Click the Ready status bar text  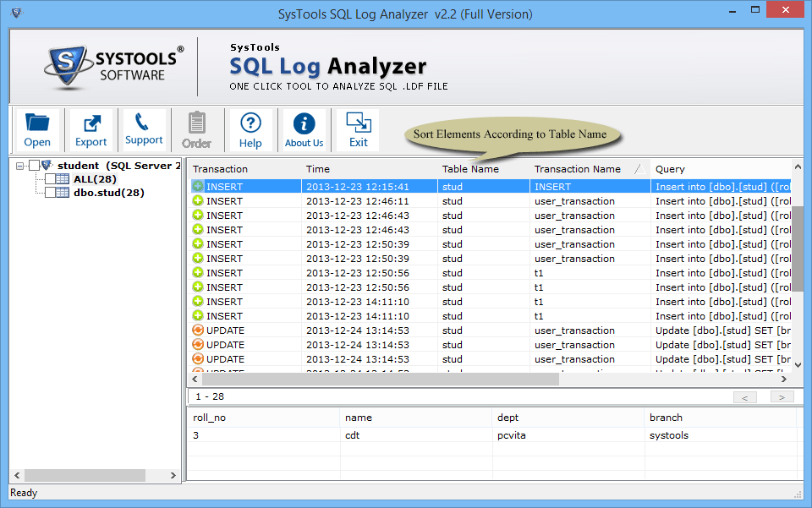tap(24, 493)
